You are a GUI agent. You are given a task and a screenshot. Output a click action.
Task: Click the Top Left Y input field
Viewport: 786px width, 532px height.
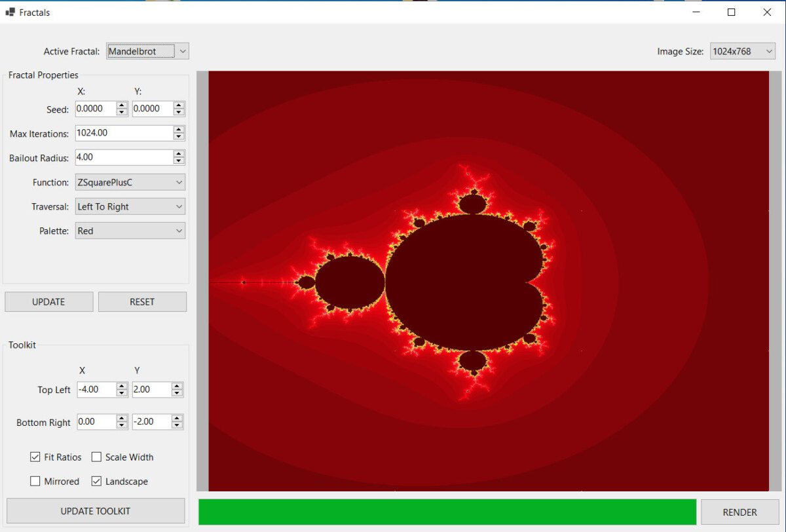point(152,390)
